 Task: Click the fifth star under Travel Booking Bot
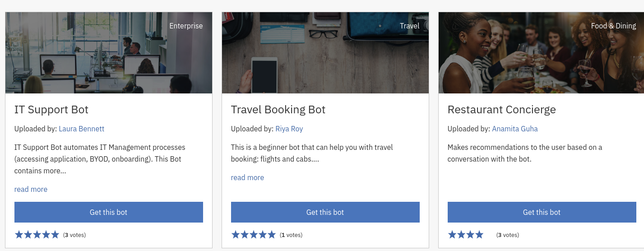click(272, 235)
